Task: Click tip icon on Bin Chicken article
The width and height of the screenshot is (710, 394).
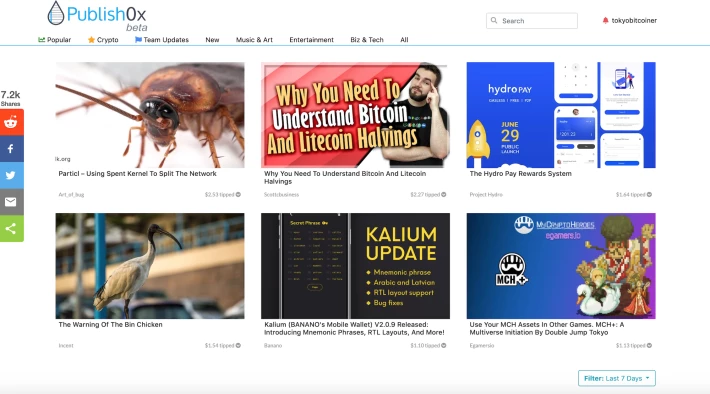Action: pos(238,345)
